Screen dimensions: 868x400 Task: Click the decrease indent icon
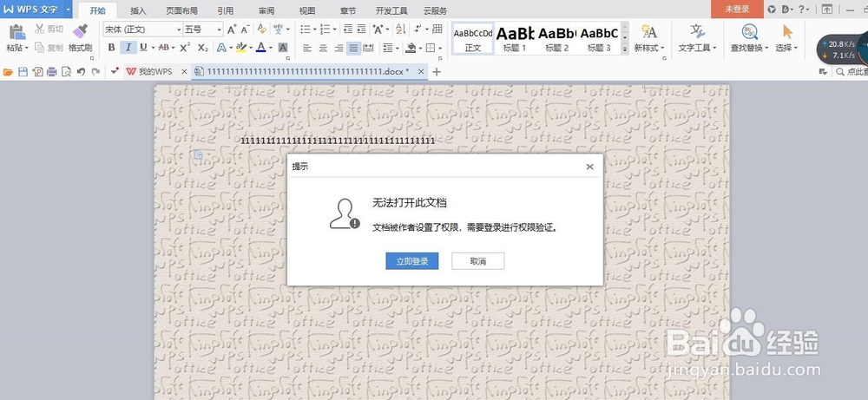click(x=348, y=30)
